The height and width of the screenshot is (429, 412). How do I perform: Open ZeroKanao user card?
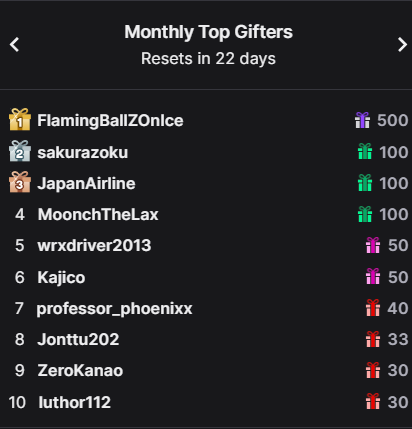click(80, 370)
